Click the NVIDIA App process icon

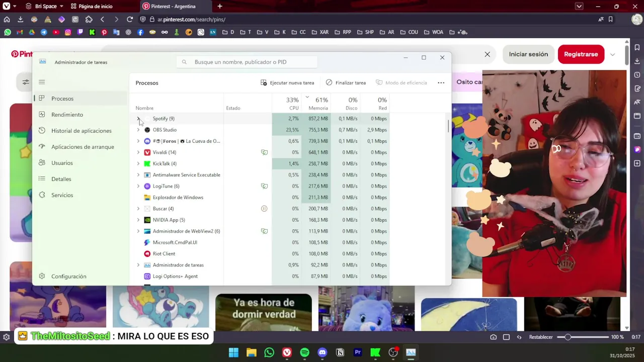click(x=147, y=220)
